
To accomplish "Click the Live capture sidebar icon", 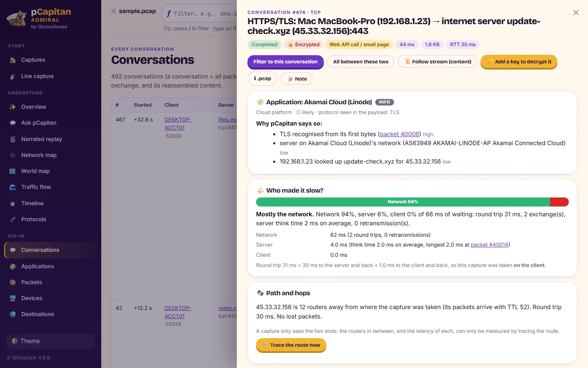I will tap(13, 76).
